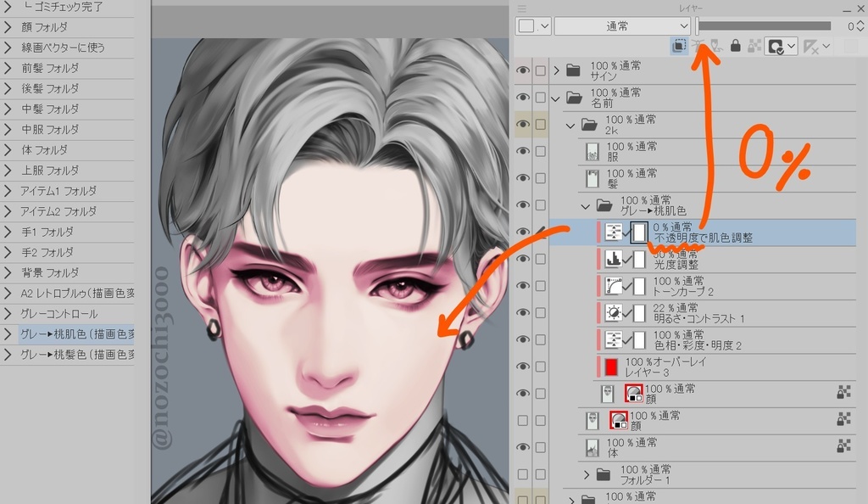Click hue icon of 色相・彩度・明度 2 layer
868x504 pixels.
click(613, 339)
